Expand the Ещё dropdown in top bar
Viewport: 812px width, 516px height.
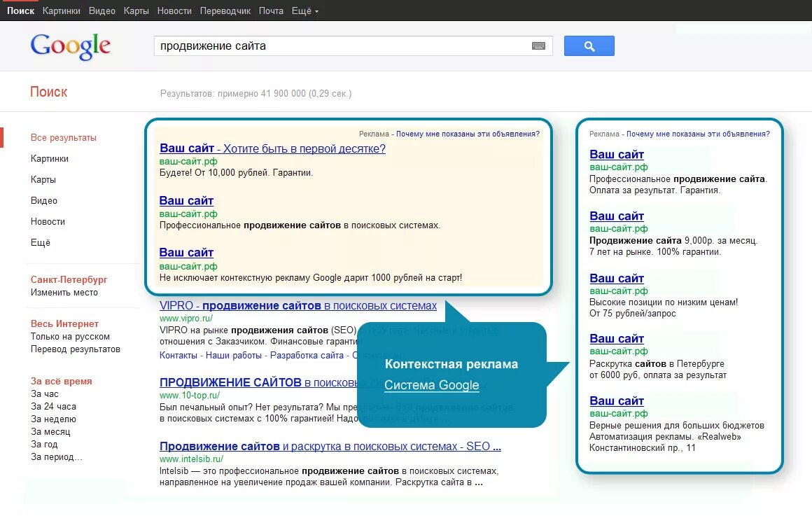pos(305,11)
